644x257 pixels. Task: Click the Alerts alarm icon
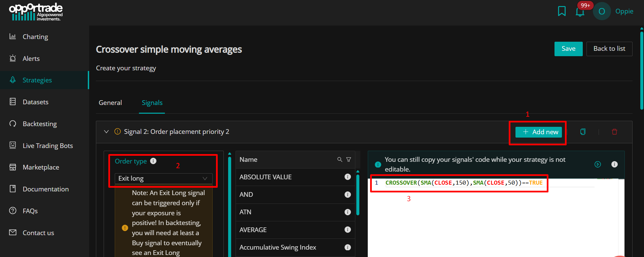click(13, 58)
